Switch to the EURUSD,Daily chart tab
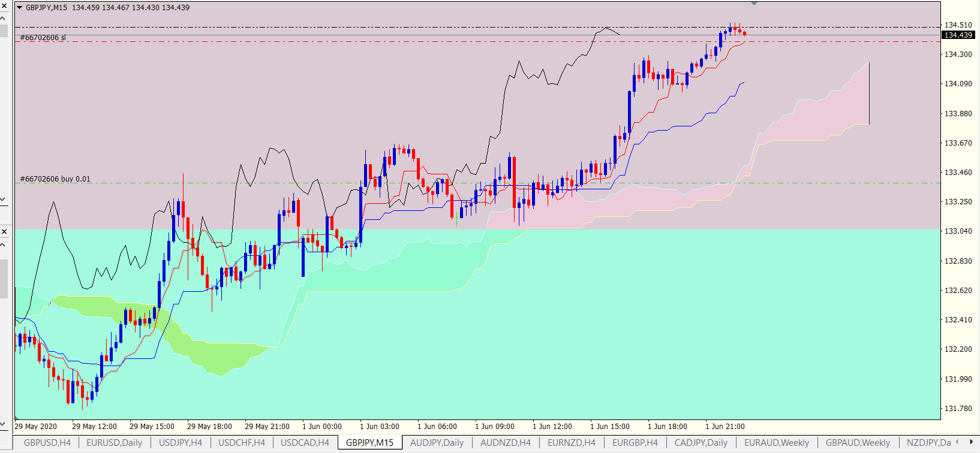This screenshot has width=980, height=453. [x=115, y=443]
